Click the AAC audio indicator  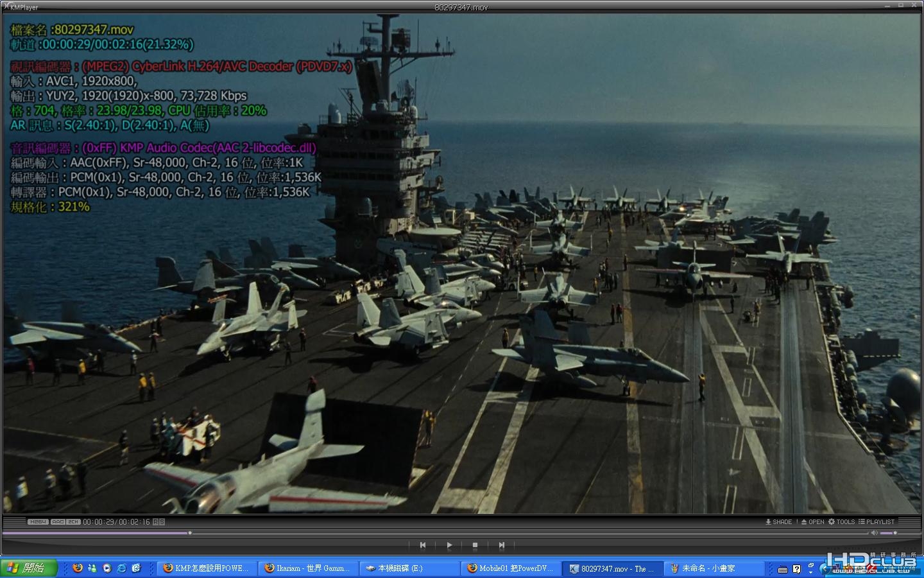tap(58, 521)
